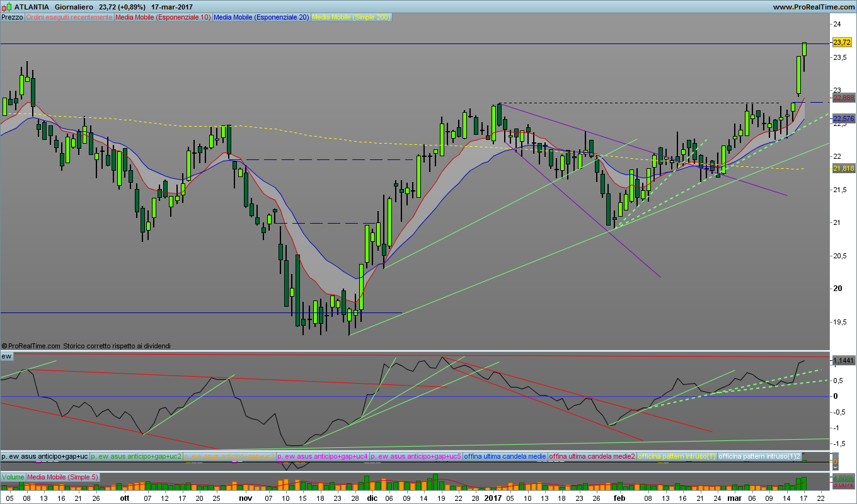Click the '2017' year label on time axis
This screenshot has height=504, width=857.
pyautogui.click(x=492, y=498)
